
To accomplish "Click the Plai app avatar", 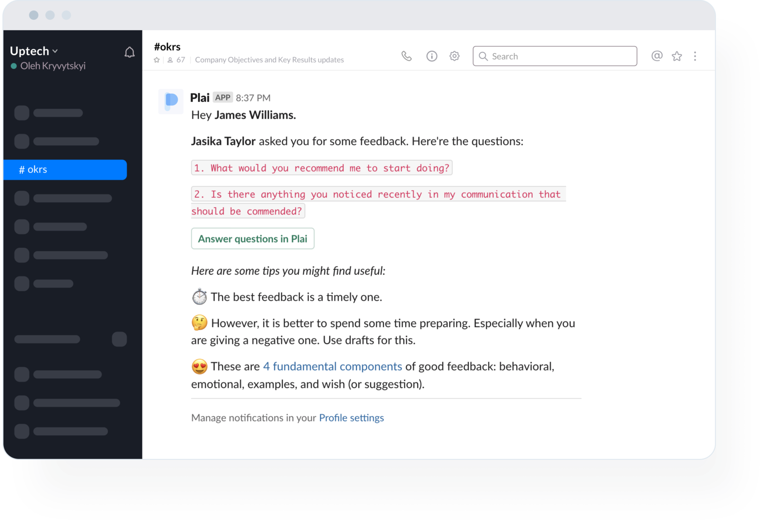I will (171, 101).
